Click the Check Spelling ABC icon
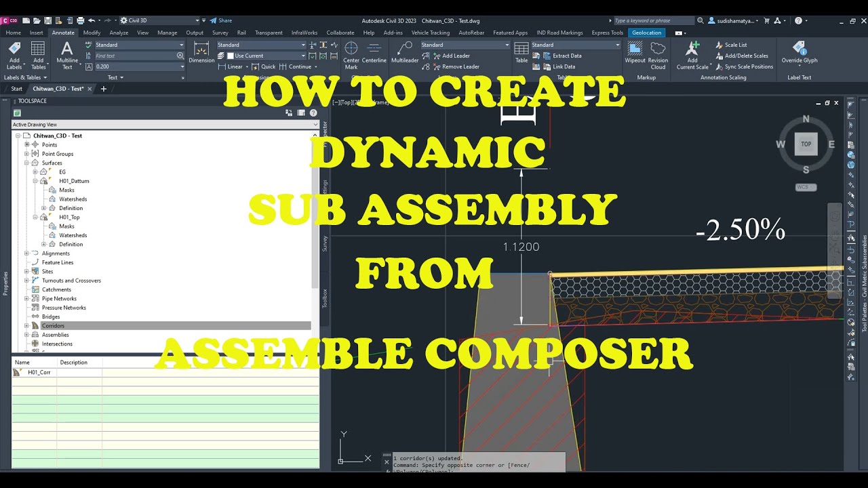This screenshot has width=868, height=488. click(x=89, y=45)
